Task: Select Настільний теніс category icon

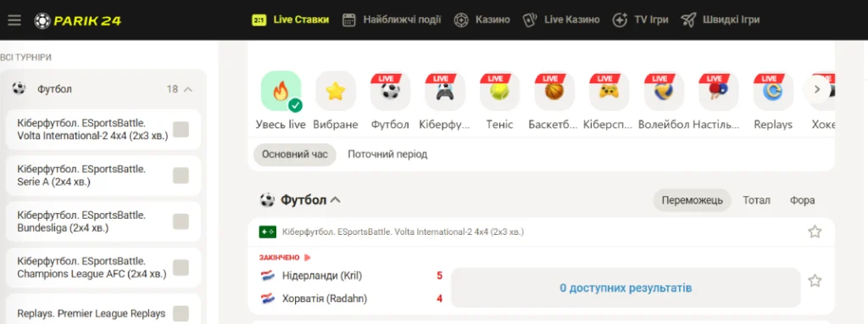Action: pyautogui.click(x=719, y=91)
